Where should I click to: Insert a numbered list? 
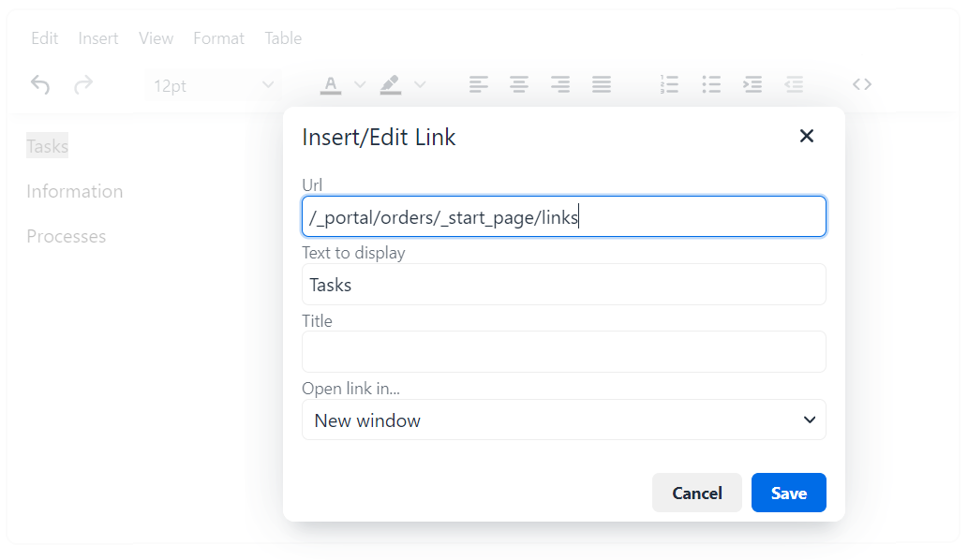click(669, 84)
